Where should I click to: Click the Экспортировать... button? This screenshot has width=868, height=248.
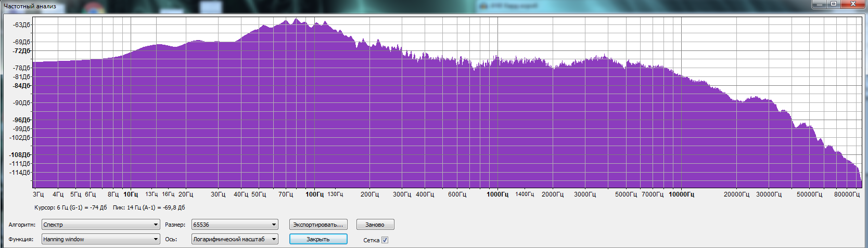(318, 225)
